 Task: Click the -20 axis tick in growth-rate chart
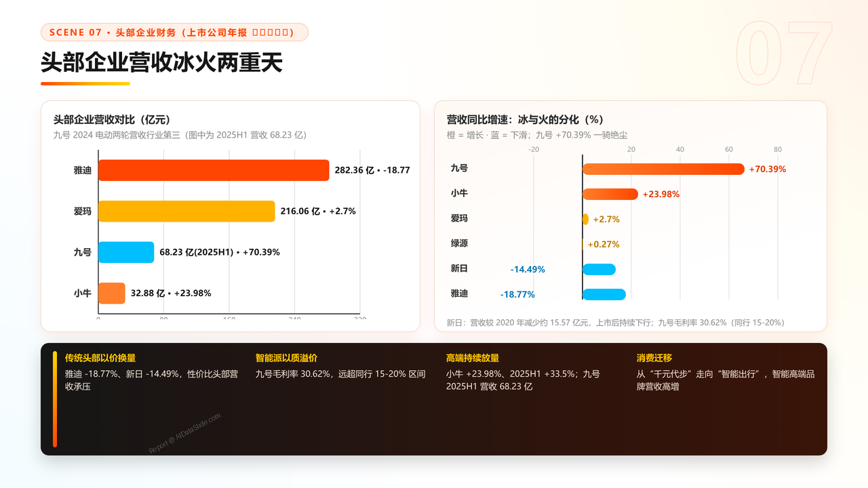(534, 150)
